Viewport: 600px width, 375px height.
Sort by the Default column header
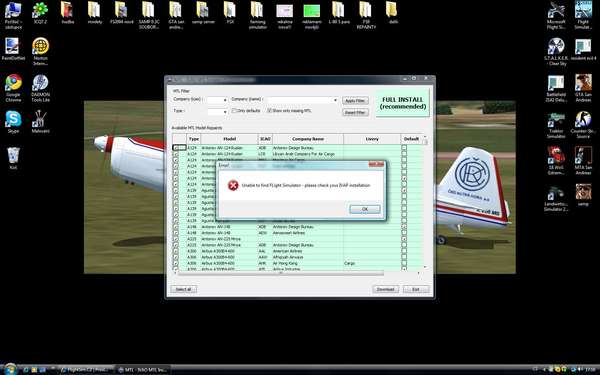pos(411,139)
